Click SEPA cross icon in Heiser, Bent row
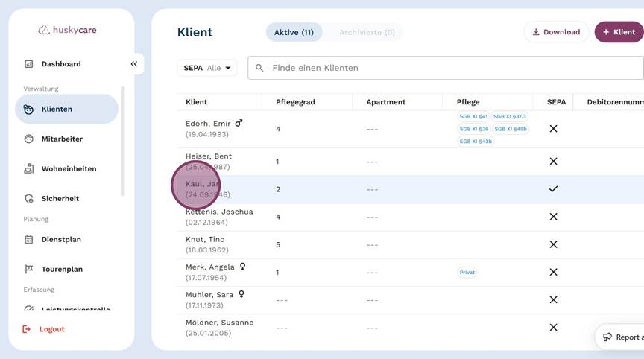Screen dimensions: 644x359 click(553, 161)
